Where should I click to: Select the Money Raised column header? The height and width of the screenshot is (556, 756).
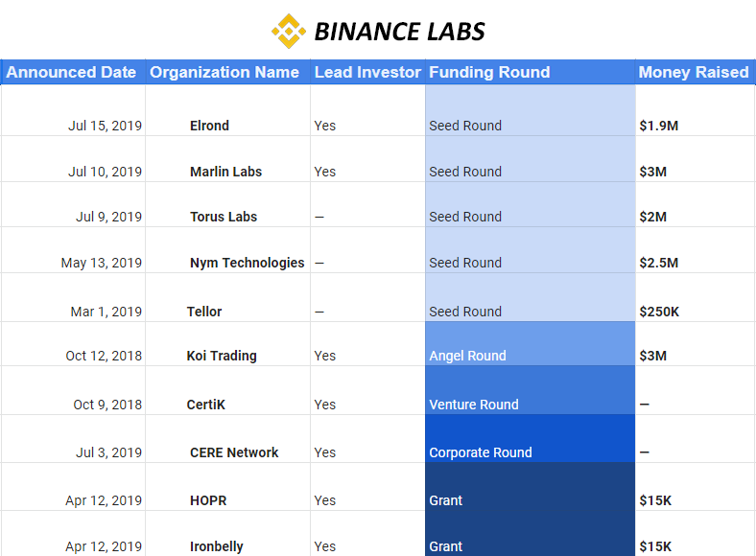point(694,72)
